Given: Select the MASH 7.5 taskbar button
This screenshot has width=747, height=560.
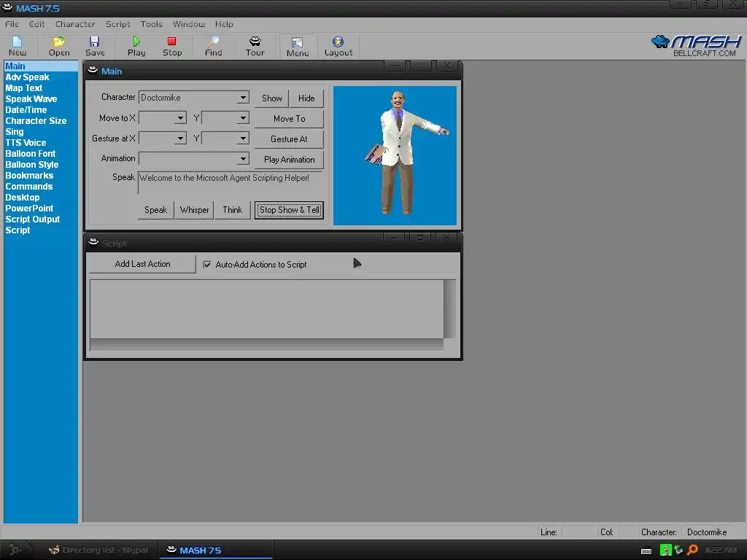Looking at the screenshot, I should tap(215, 550).
